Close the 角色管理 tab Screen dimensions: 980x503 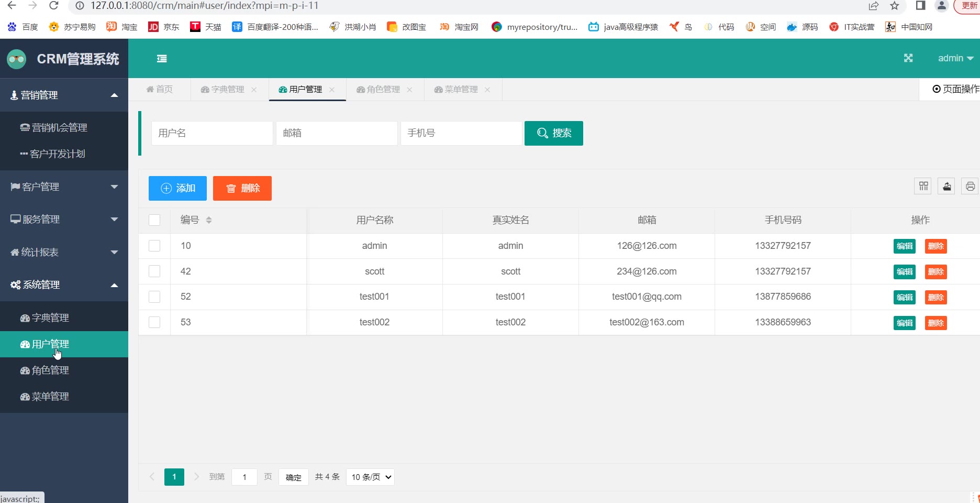(x=409, y=90)
